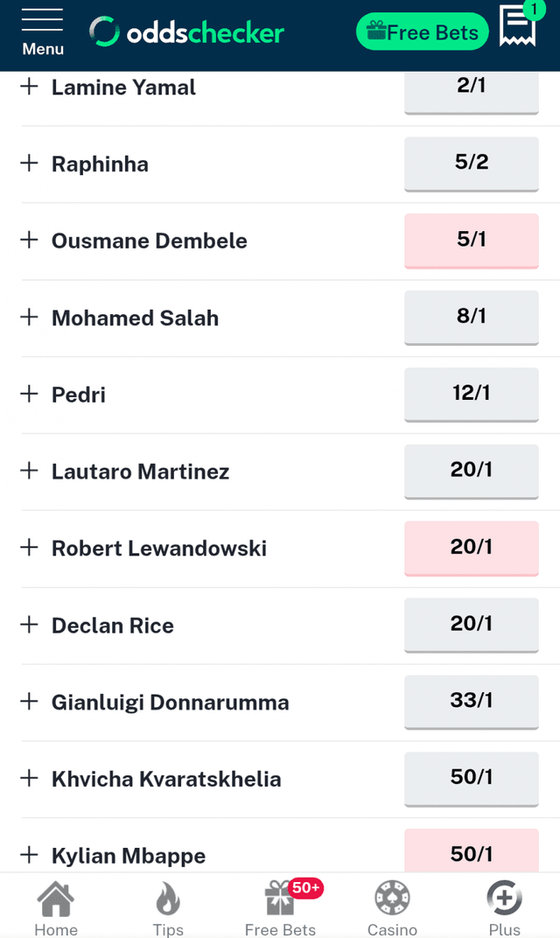Viewport: 560px width, 938px height.
Task: Select Robert Lewandowski 20/1 odds
Action: [x=471, y=548]
